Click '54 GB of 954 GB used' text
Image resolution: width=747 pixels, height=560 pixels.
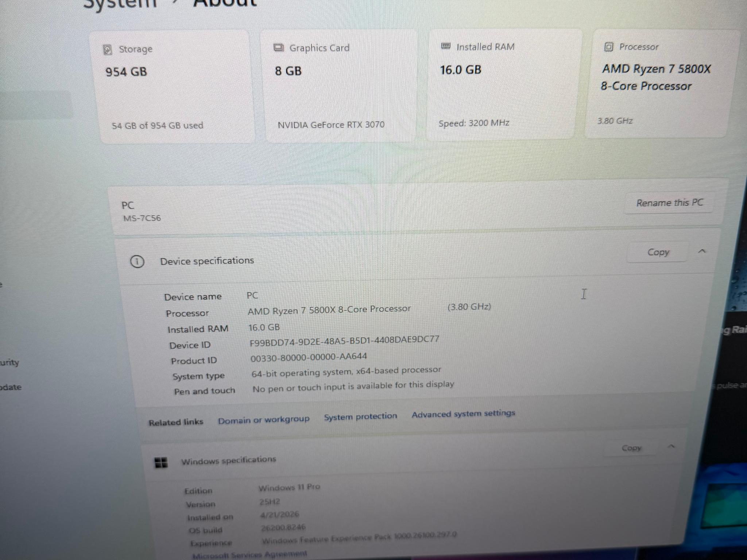[158, 125]
